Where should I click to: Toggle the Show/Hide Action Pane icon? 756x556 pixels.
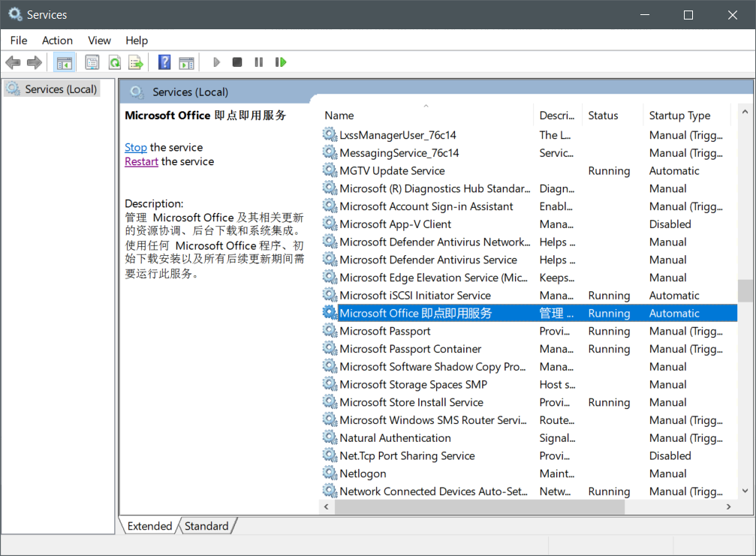click(x=186, y=62)
